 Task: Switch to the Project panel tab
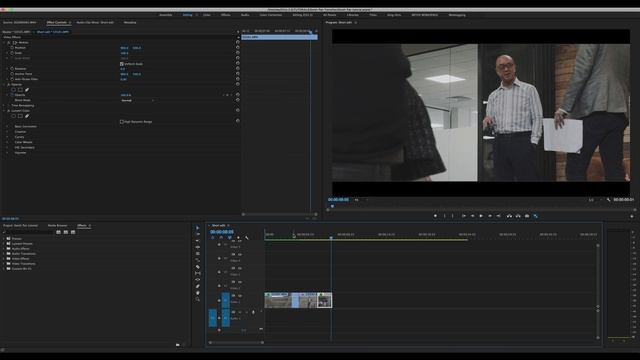[20, 225]
